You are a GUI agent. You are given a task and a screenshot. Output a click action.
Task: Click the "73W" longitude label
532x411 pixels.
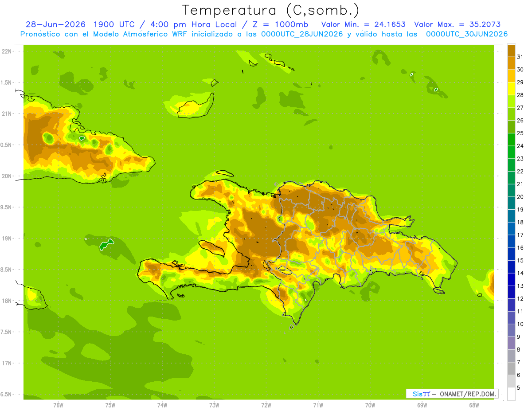tap(214, 405)
